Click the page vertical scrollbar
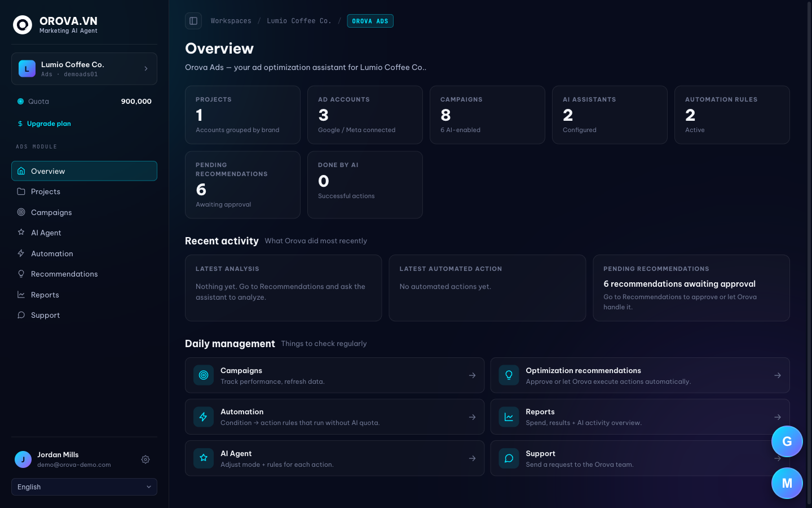Image resolution: width=812 pixels, height=508 pixels. (809, 254)
